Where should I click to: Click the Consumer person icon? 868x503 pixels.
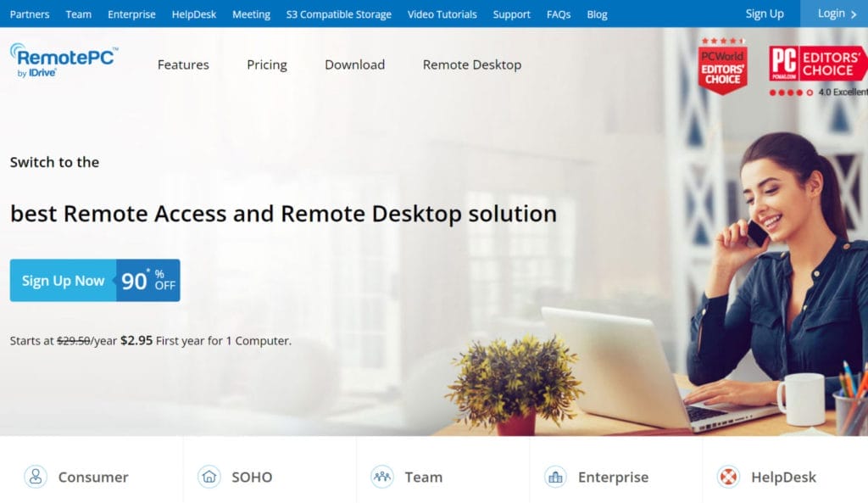pos(36,477)
